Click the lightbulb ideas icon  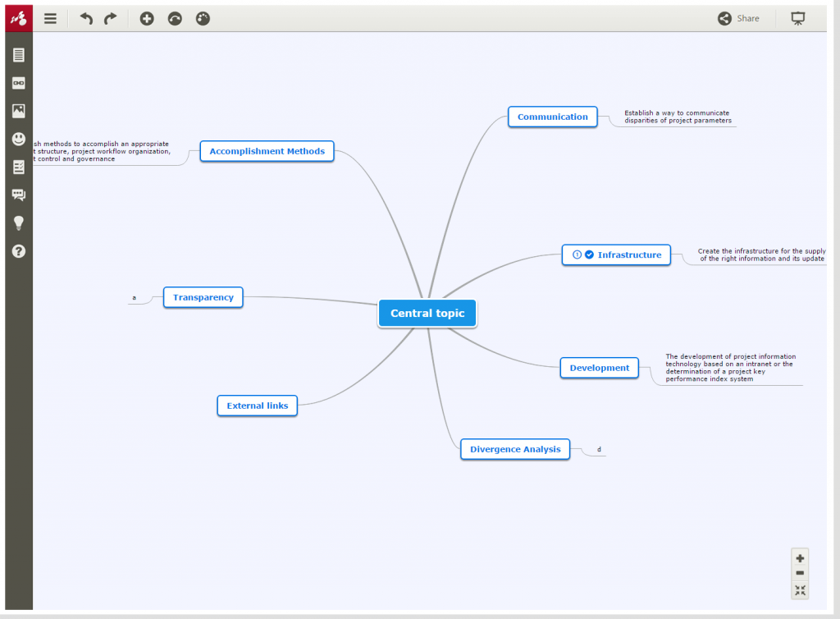tap(18, 222)
